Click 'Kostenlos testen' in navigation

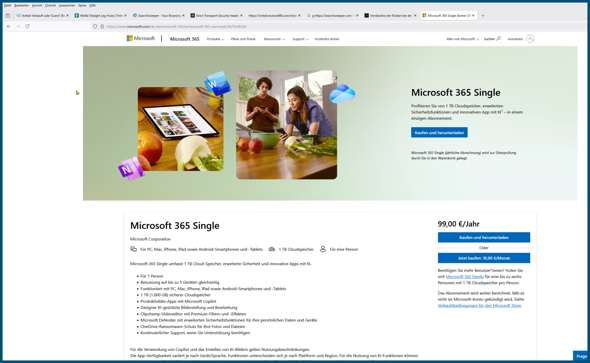click(327, 39)
